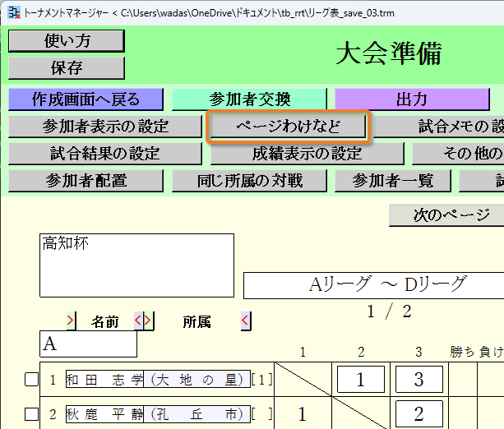
Task: Open 試合メモの設定 button
Action: [x=439, y=127]
